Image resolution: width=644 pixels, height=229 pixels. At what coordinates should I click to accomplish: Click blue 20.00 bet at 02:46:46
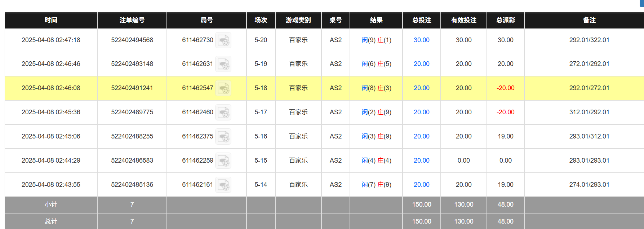[421, 64]
